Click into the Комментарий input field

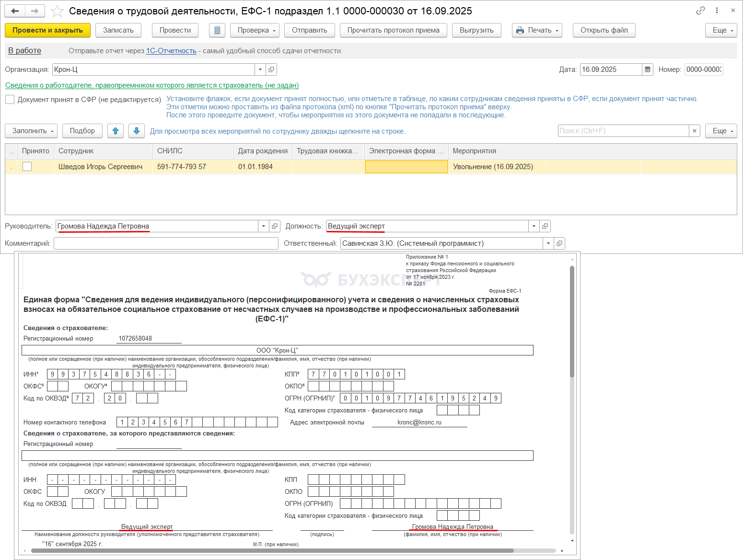pyautogui.click(x=166, y=243)
